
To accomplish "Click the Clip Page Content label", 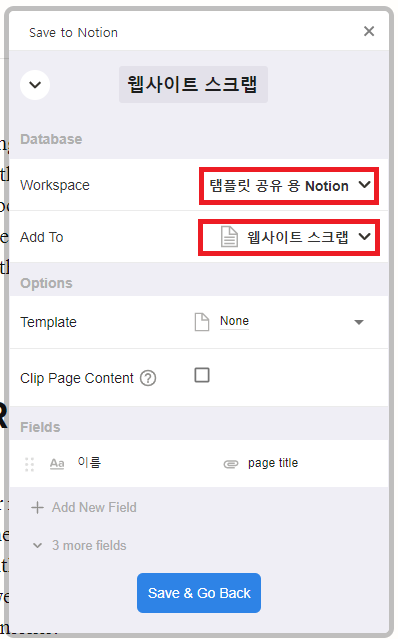I will [x=77, y=378].
